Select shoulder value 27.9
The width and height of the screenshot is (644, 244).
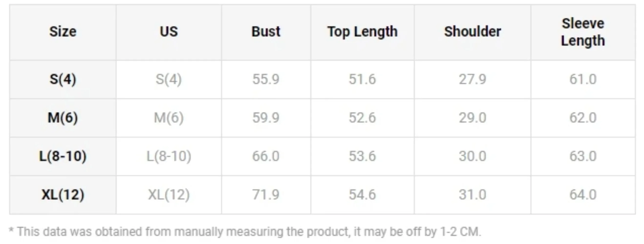point(472,79)
